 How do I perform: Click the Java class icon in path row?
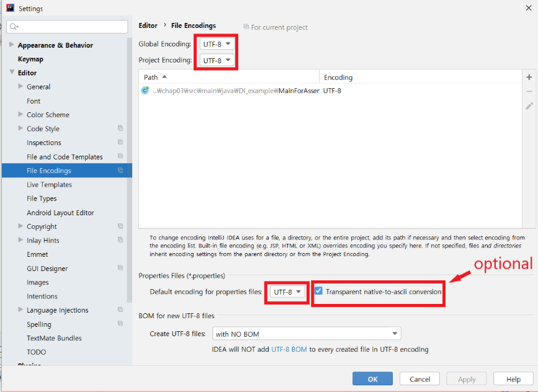click(x=145, y=91)
